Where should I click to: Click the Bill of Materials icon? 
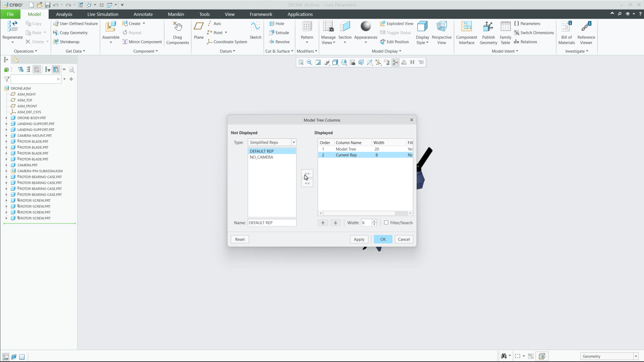pyautogui.click(x=567, y=27)
